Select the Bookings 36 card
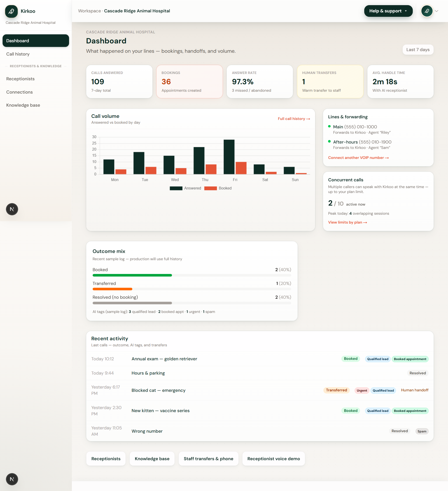This screenshot has height=491, width=448. point(189,82)
